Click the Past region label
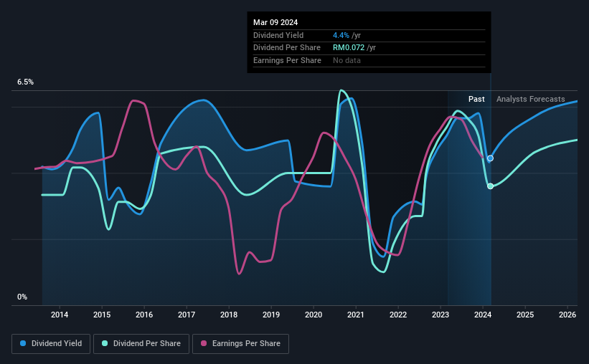Viewport: 589px width, 364px height. [476, 99]
